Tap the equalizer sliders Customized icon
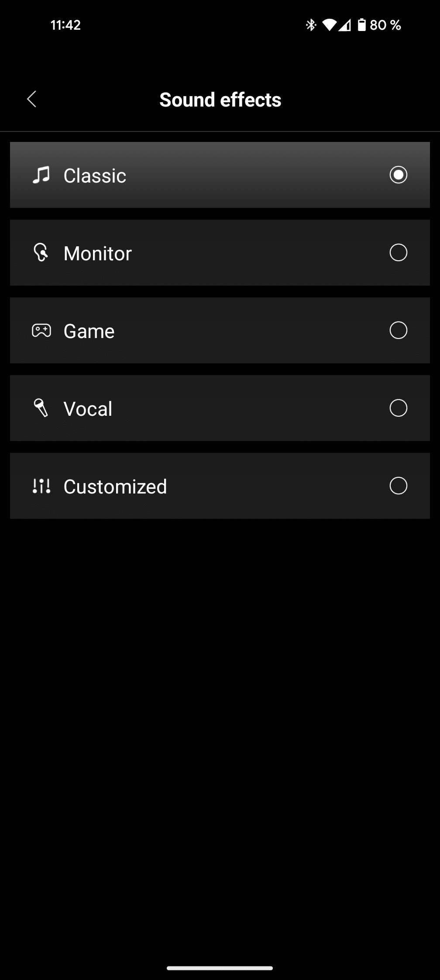 click(x=41, y=486)
